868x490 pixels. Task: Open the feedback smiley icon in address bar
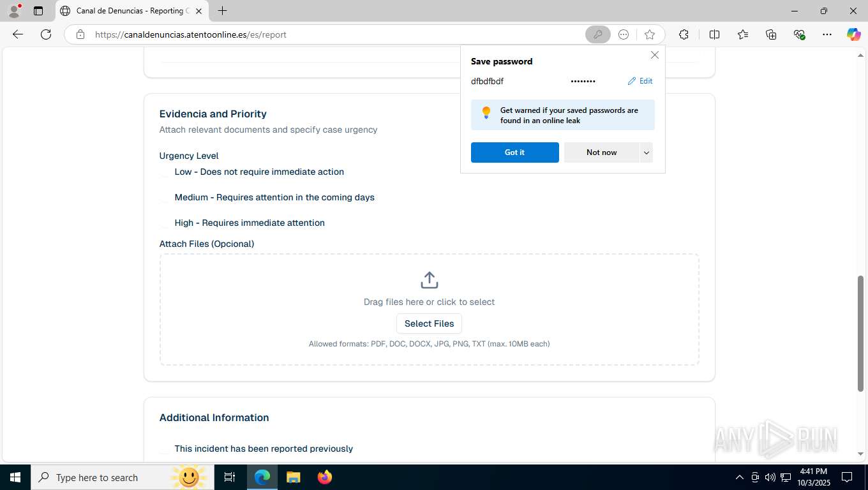point(624,34)
